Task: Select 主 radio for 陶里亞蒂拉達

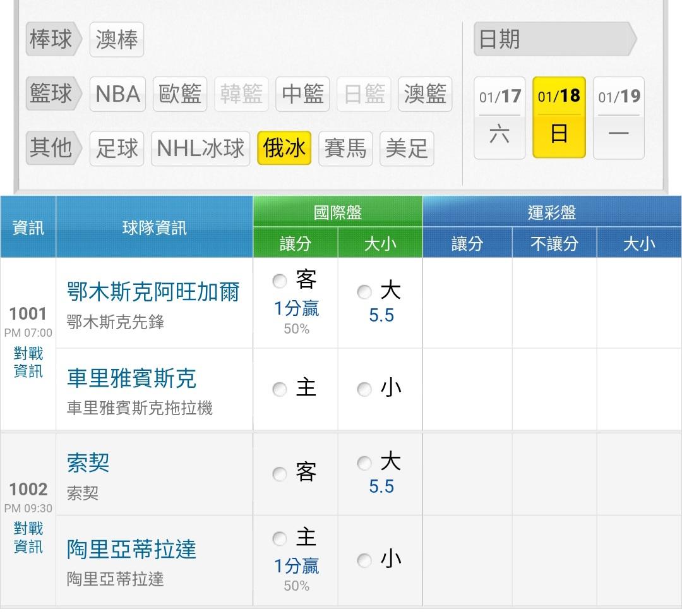Action: (280, 539)
